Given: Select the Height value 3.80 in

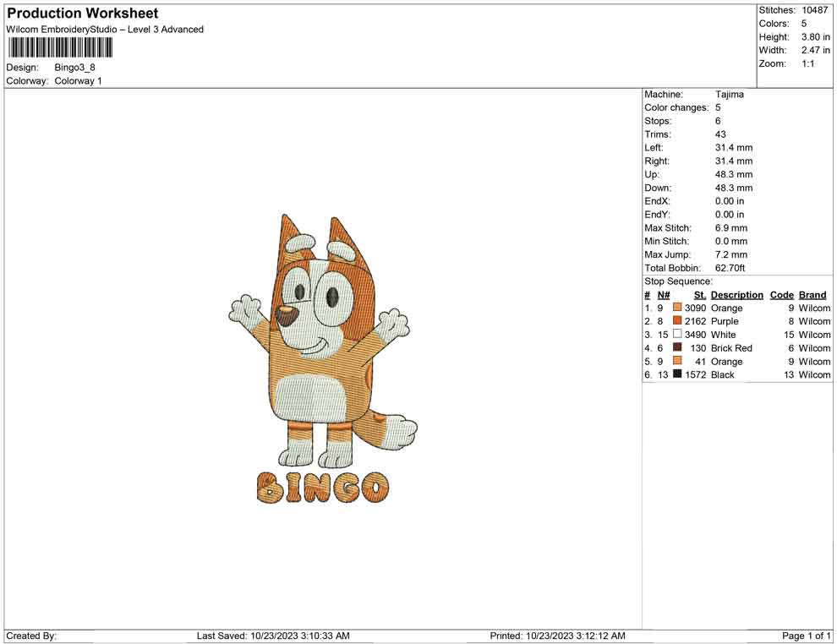Looking at the screenshot, I should [815, 37].
